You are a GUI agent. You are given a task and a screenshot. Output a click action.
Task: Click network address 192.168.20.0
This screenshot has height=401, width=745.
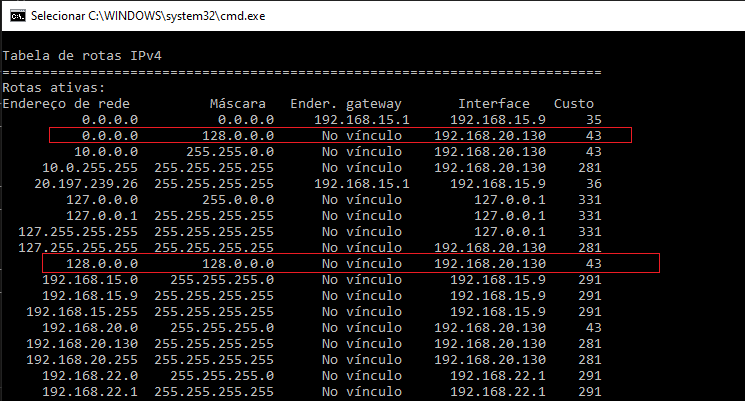tap(90, 327)
